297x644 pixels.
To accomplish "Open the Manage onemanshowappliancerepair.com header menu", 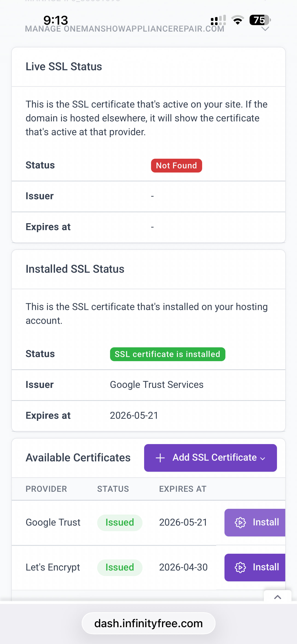I will click(x=125, y=29).
